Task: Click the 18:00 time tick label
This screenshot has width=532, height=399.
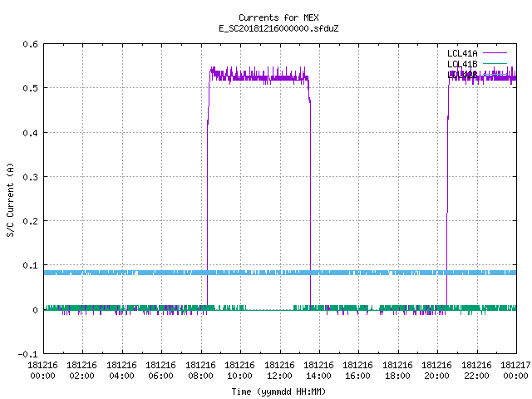Action: pyautogui.click(x=397, y=376)
